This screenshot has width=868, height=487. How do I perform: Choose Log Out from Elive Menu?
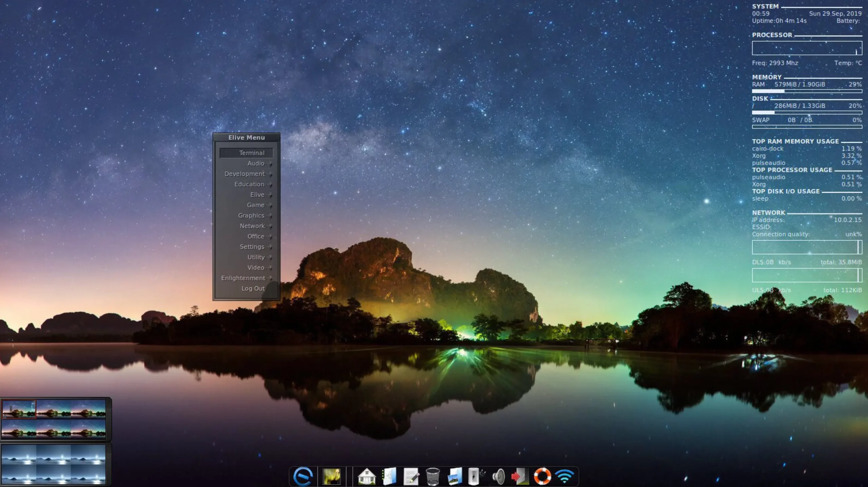point(253,289)
